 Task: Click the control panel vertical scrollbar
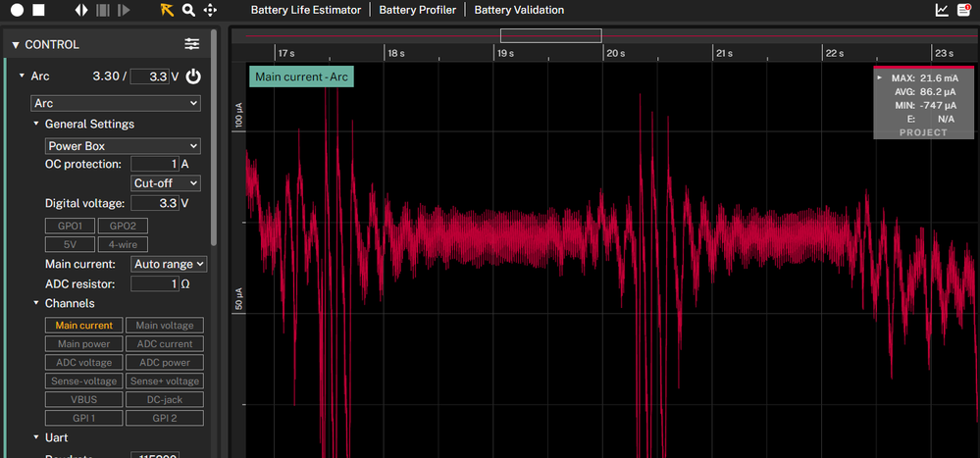(214, 137)
